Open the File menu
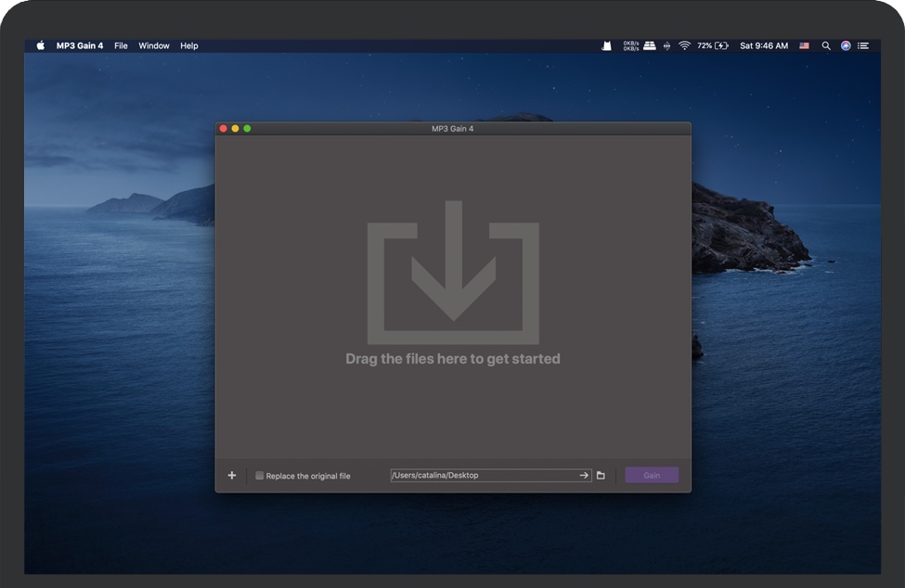 pos(121,45)
